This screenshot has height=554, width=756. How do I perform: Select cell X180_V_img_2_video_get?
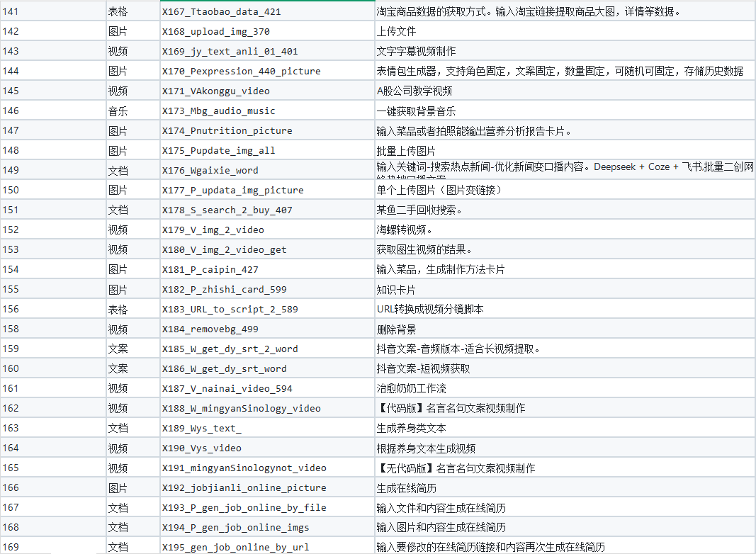click(267, 249)
